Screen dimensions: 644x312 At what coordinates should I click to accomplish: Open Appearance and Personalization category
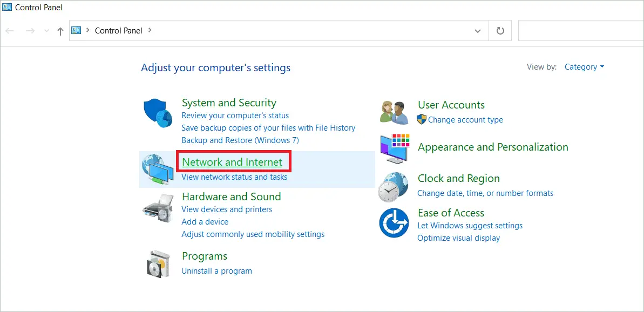[x=493, y=147]
